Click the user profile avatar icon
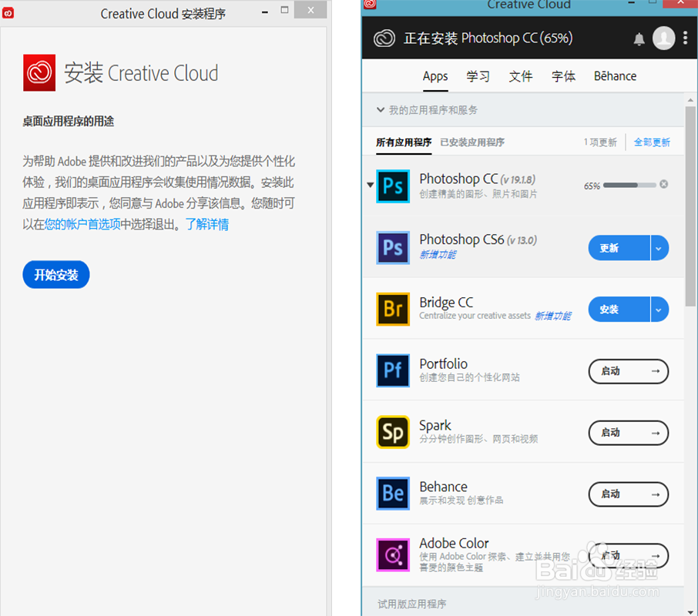Screen dimensions: 698x616 [664, 38]
